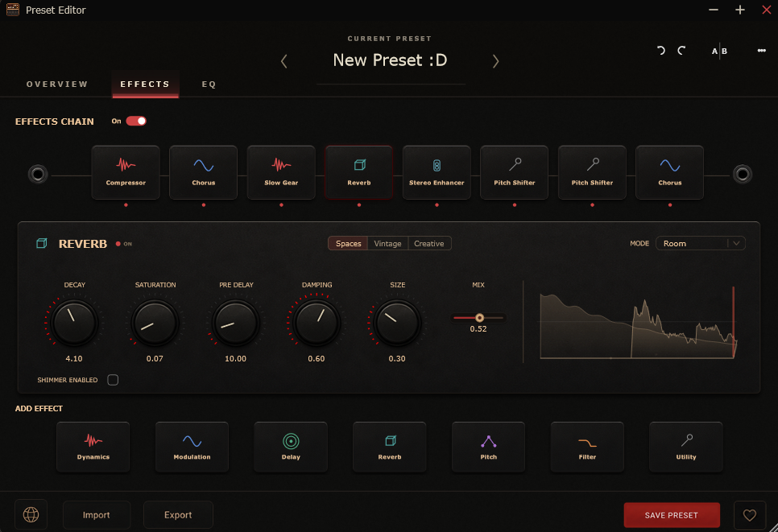Select the Vintage reverb category
778x532 pixels.
(x=387, y=243)
